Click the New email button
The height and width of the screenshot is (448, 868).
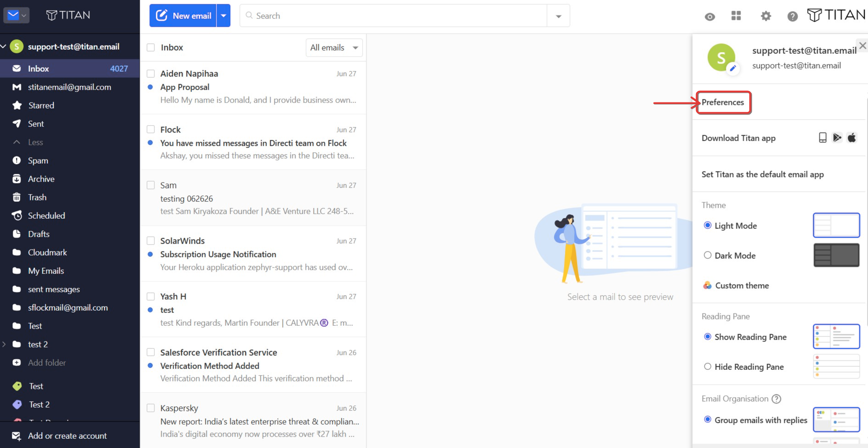[x=183, y=16]
